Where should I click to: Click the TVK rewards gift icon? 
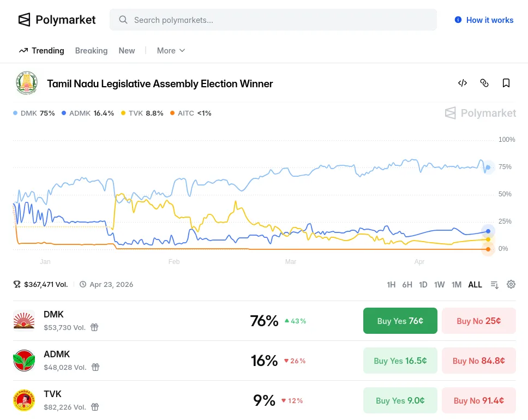(x=95, y=407)
